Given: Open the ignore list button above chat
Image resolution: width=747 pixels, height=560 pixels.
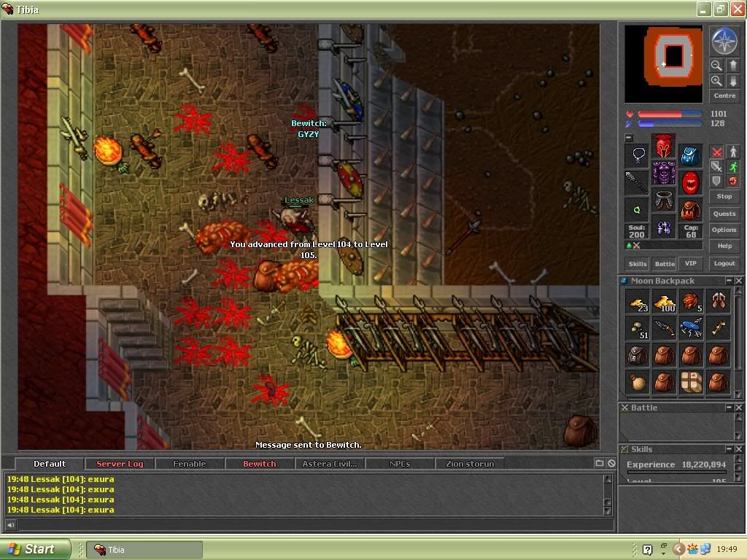Looking at the screenshot, I should coord(611,463).
